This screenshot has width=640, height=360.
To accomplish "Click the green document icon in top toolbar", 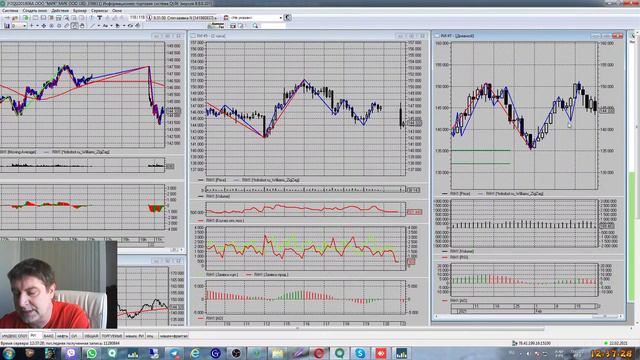I will tap(26, 18).
